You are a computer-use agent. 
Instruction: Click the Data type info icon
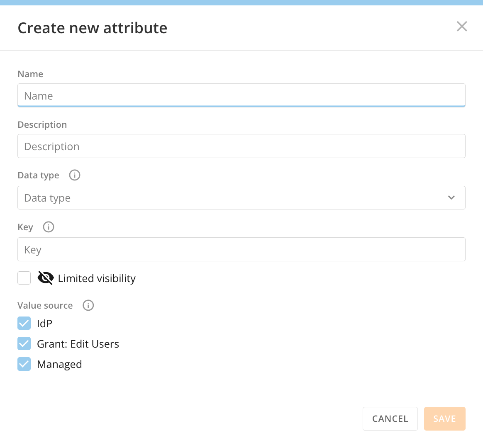75,175
